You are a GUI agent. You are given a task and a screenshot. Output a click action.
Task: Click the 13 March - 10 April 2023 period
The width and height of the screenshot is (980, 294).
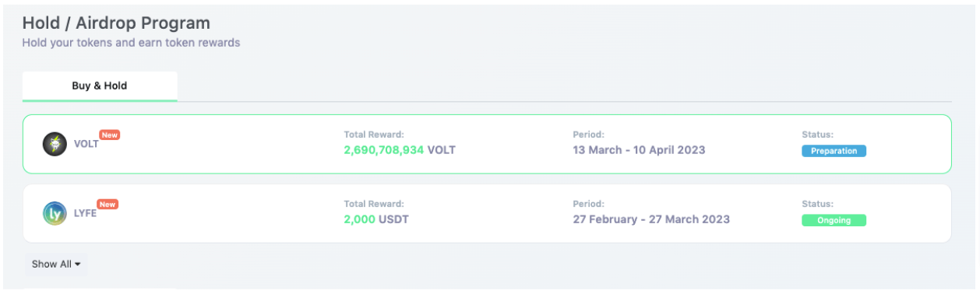pyautogui.click(x=639, y=149)
